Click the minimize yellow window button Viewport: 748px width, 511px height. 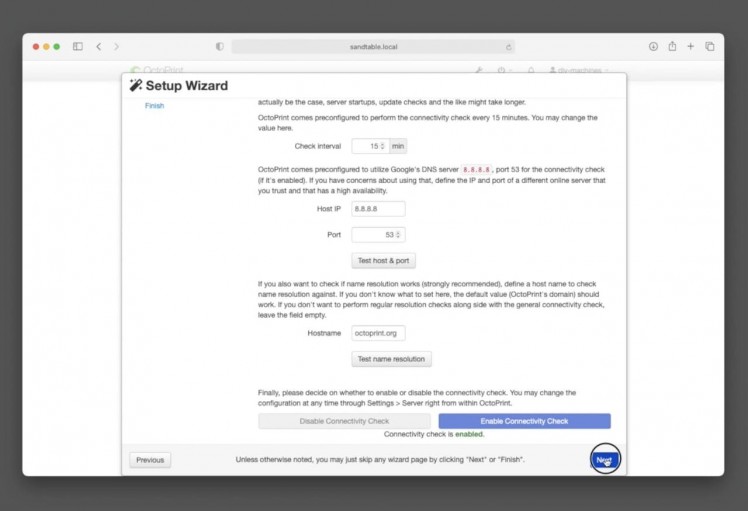pos(46,46)
